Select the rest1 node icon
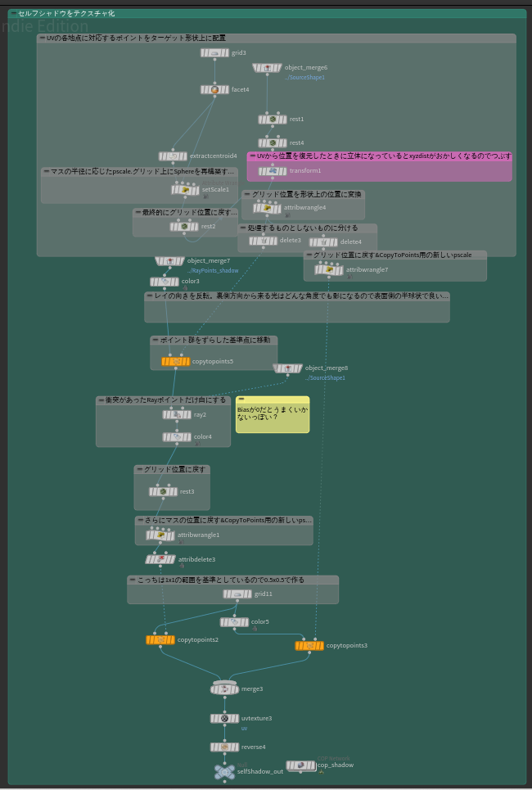 [x=273, y=120]
